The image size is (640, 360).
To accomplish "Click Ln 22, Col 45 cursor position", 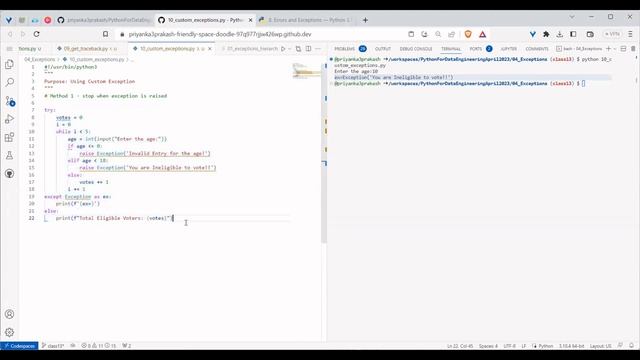I will [460, 346].
